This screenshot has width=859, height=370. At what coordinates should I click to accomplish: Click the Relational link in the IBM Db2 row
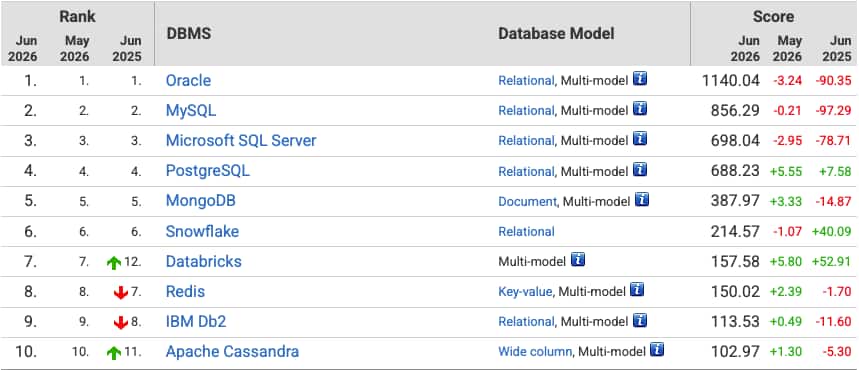coord(526,322)
